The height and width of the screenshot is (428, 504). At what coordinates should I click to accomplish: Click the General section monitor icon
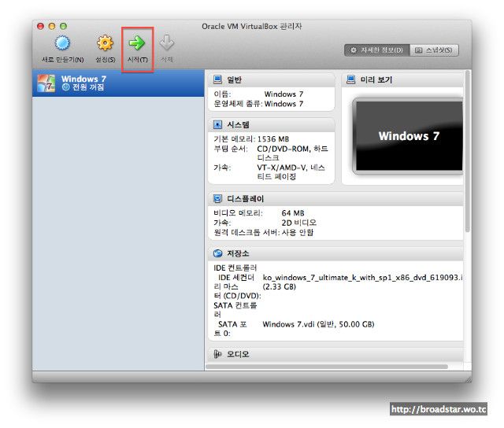217,79
